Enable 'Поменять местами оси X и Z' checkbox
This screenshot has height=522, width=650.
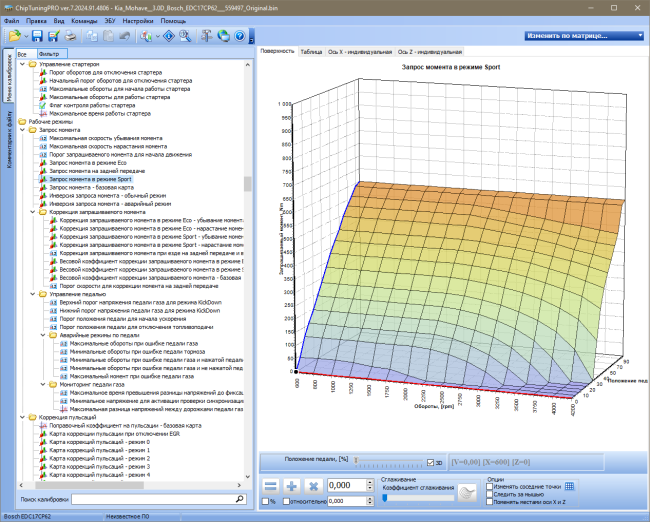tap(489, 502)
